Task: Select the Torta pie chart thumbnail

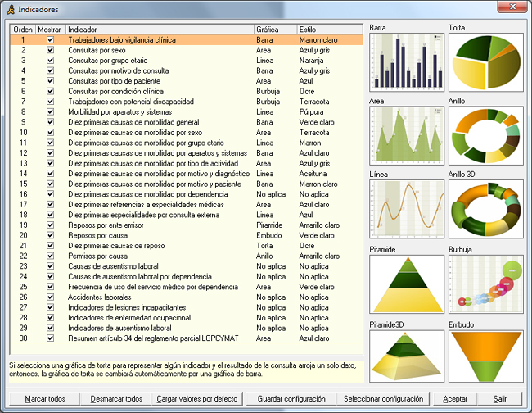Action: (x=485, y=61)
